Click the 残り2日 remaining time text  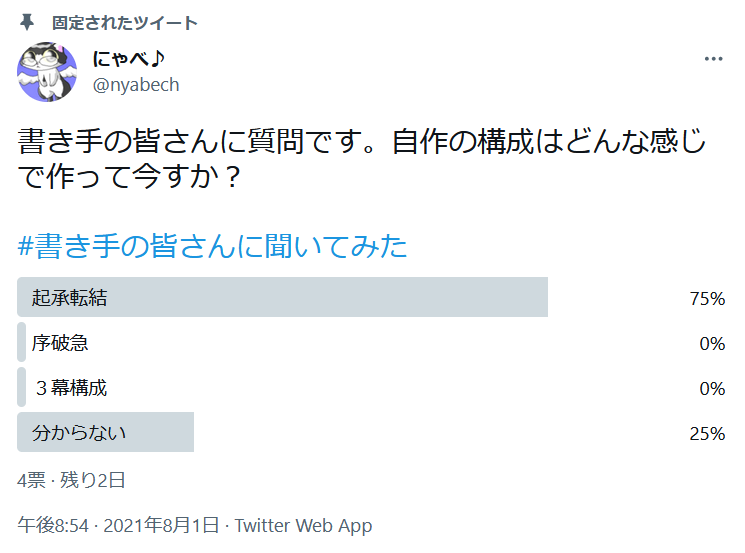pos(93,480)
